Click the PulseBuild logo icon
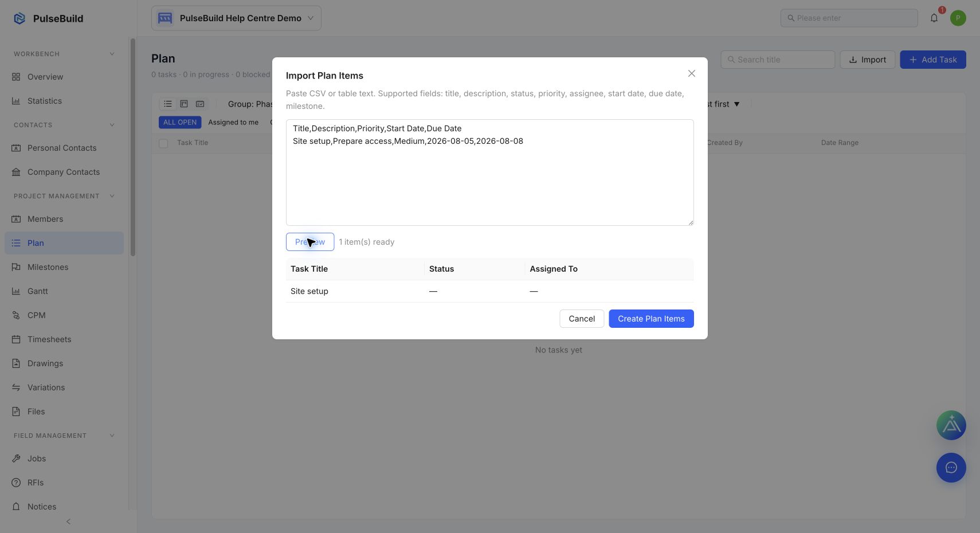 pos(19,18)
